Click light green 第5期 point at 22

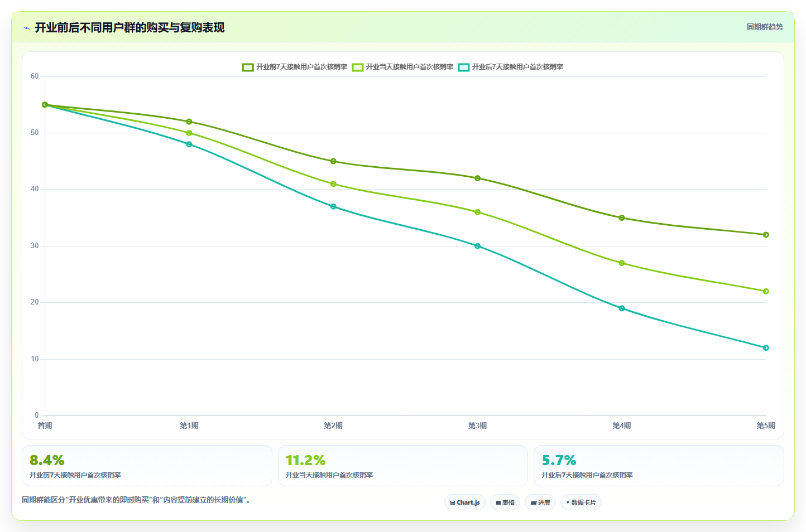[x=766, y=291]
